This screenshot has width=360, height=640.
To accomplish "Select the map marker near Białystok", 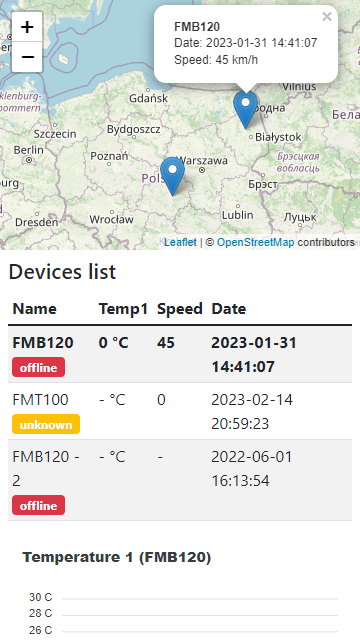I will tap(245, 109).
